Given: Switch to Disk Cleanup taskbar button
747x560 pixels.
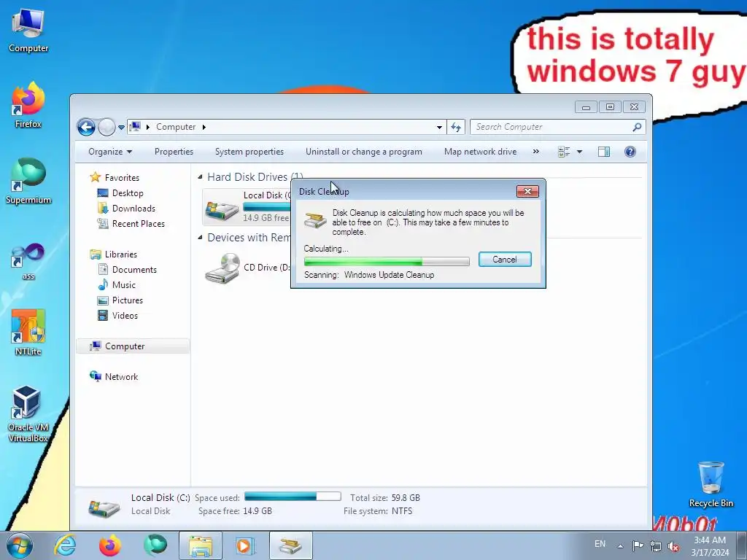Looking at the screenshot, I should pyautogui.click(x=290, y=545).
